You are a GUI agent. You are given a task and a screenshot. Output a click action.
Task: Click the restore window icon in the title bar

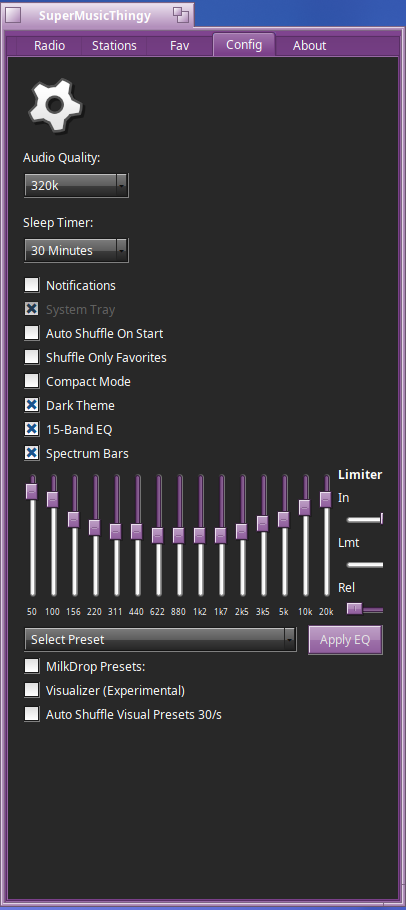(x=182, y=15)
